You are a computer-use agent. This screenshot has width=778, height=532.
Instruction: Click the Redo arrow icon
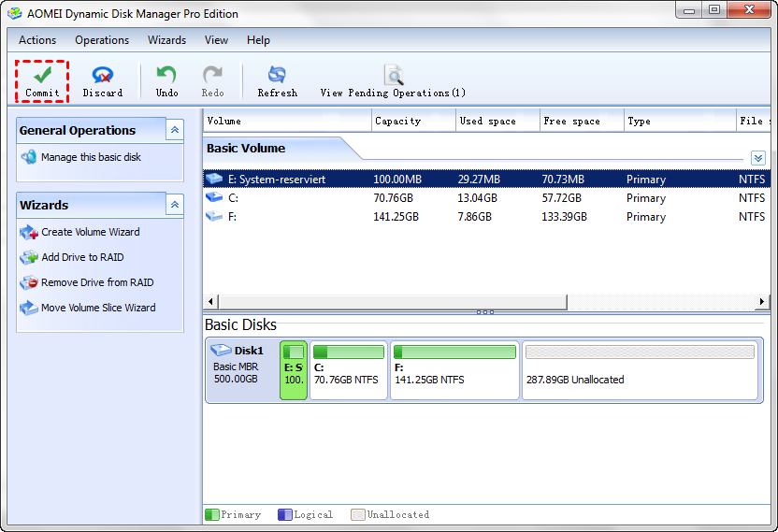(212, 75)
